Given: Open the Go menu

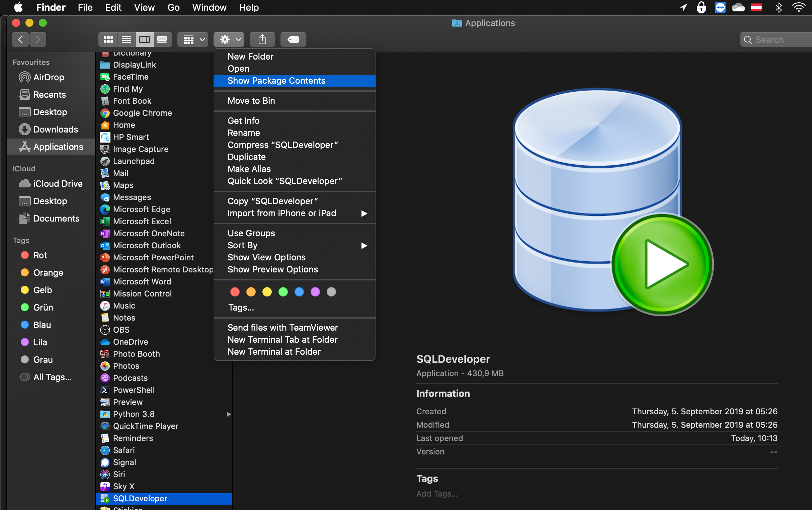Looking at the screenshot, I should pos(173,7).
